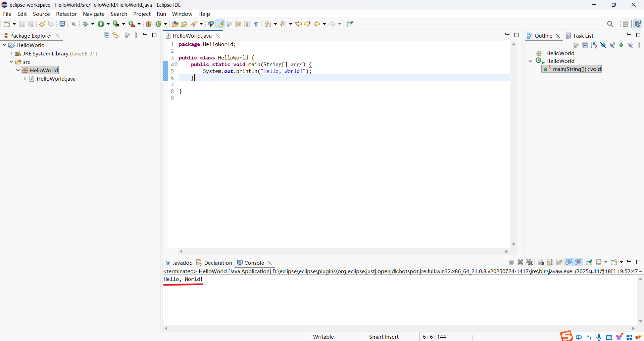Click the Skip All Breakpoints icon
The height and width of the screenshot is (341, 644).
pyautogui.click(x=74, y=24)
